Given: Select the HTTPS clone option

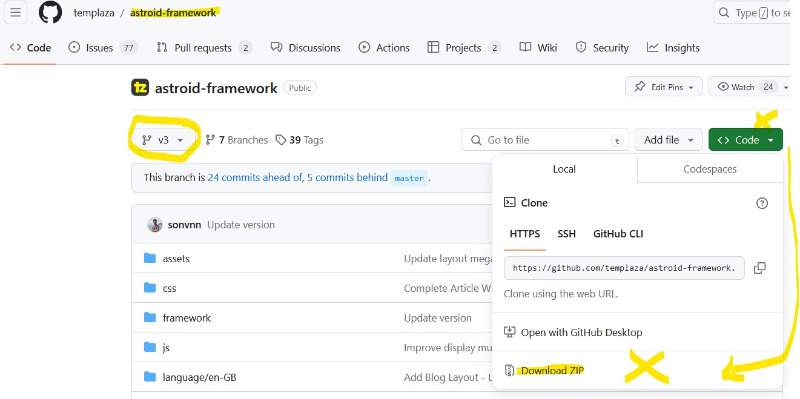Looking at the screenshot, I should (x=524, y=234).
